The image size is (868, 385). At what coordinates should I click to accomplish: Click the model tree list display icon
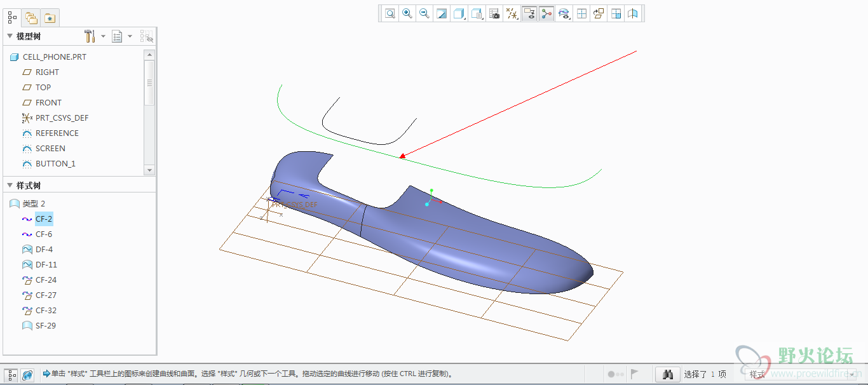(x=117, y=36)
